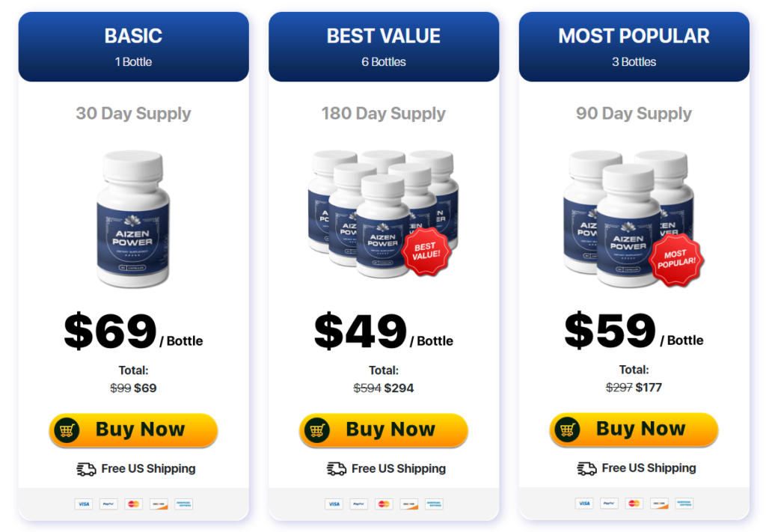Click the cart icon on the Best Value button
The image size is (766, 532).
317,430
